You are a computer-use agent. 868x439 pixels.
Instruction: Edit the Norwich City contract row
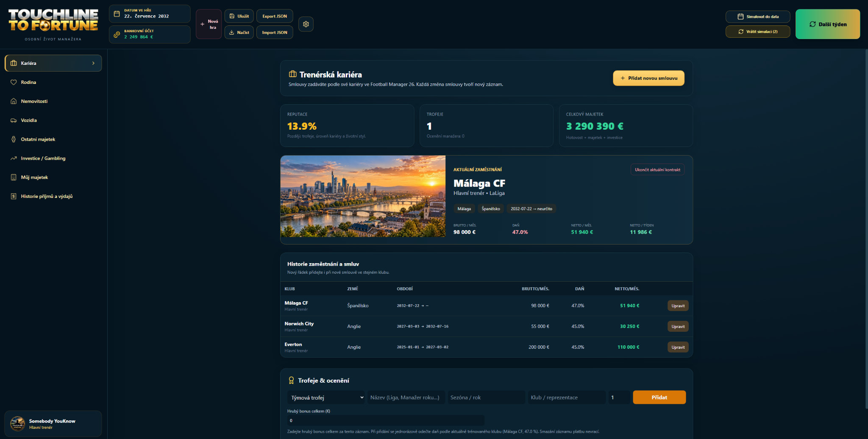coord(678,326)
